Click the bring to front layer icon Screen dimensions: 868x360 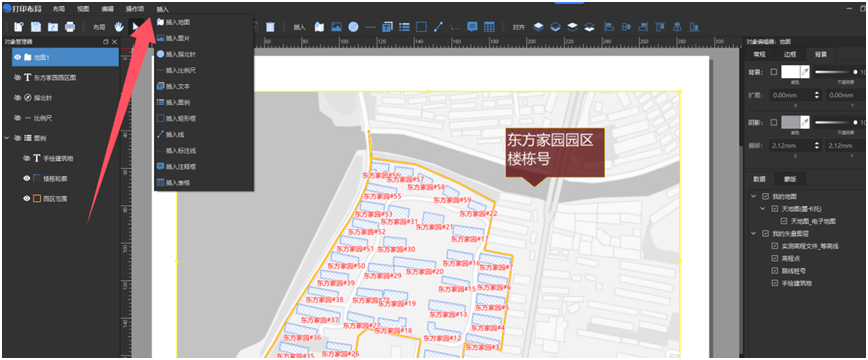point(539,27)
